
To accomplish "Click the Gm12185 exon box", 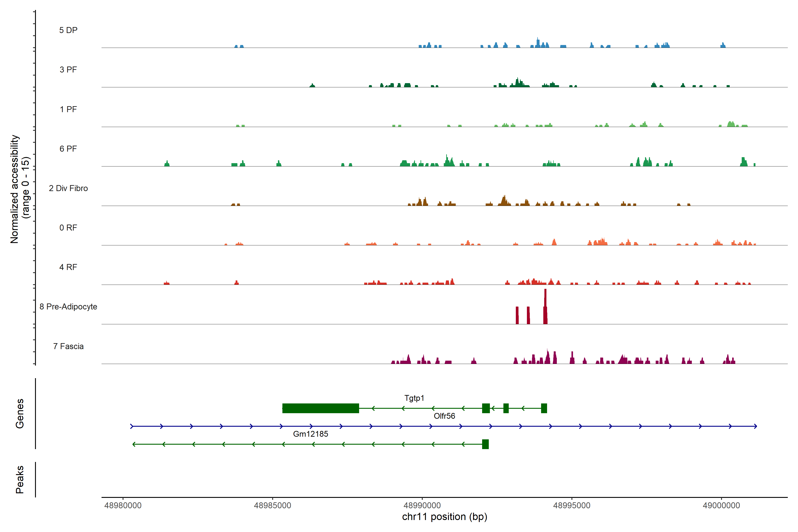I will coord(485,444).
